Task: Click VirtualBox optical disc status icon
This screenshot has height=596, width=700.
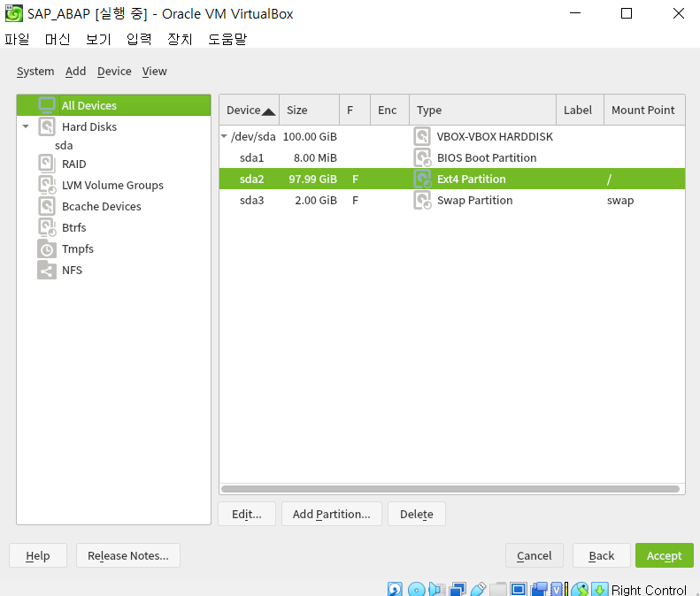Action: point(416,589)
